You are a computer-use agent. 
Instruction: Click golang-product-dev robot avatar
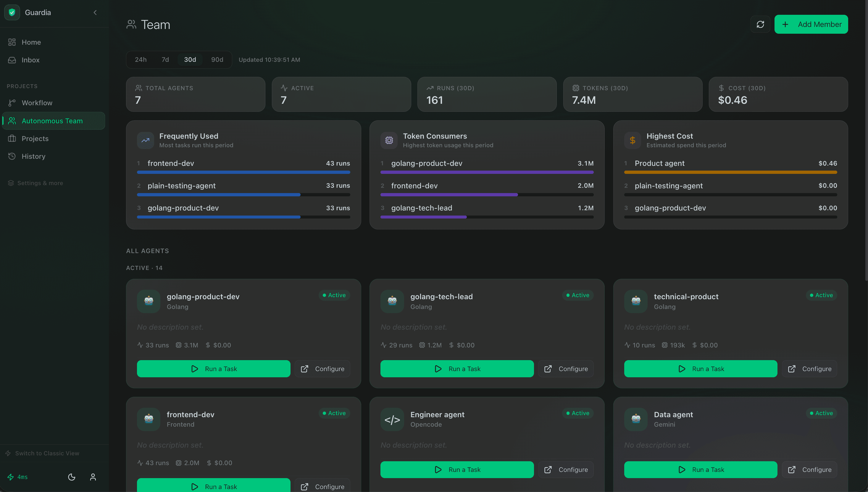coord(149,301)
